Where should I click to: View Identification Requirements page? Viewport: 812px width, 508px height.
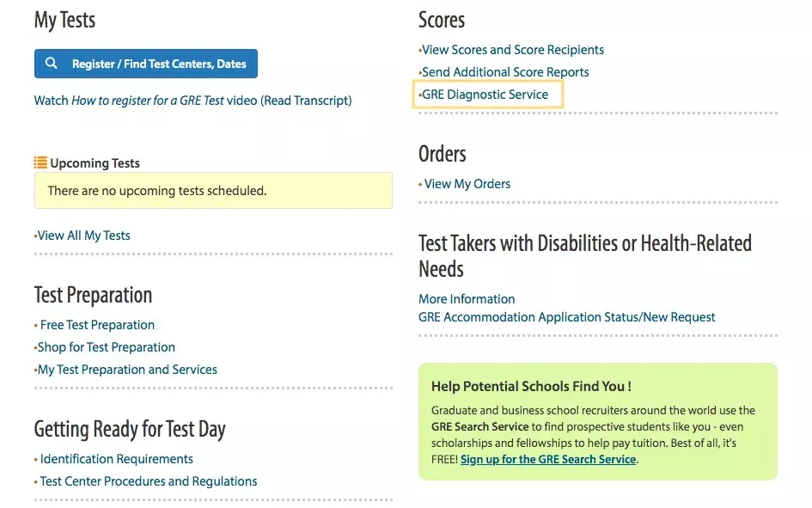pyautogui.click(x=116, y=459)
